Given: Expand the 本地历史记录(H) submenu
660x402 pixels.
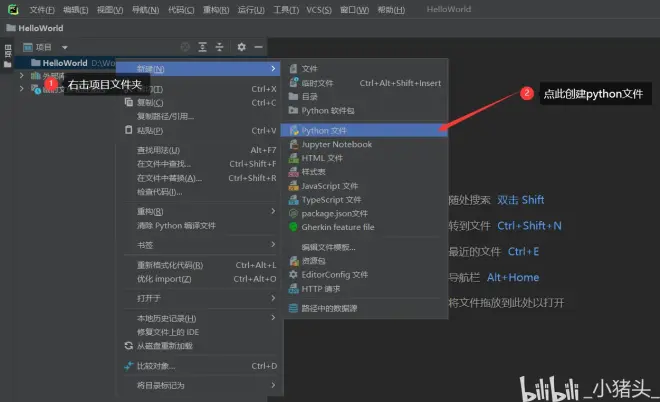Looking at the screenshot, I should tap(200, 318).
